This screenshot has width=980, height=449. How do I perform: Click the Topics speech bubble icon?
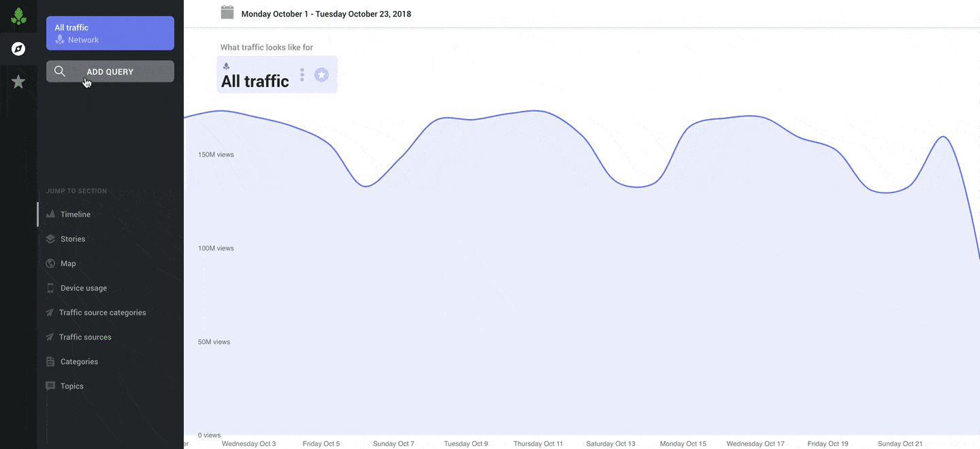50,386
